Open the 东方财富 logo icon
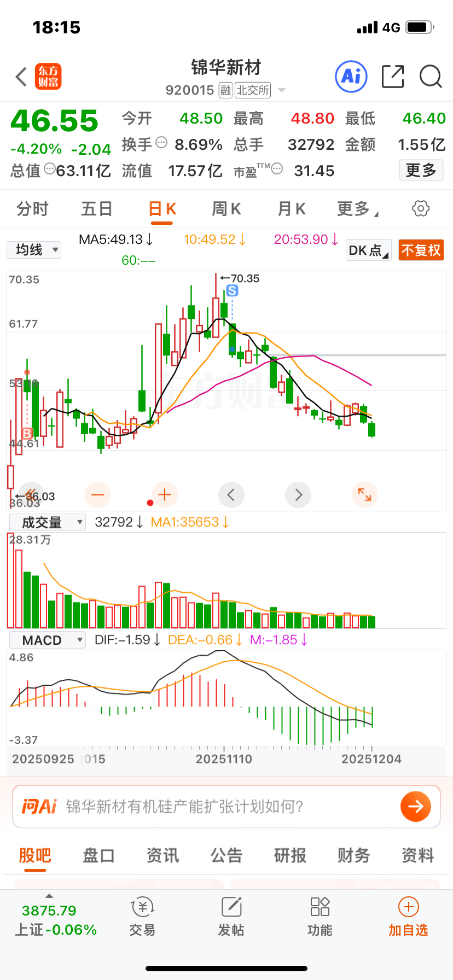The image size is (453, 980). coord(48,77)
